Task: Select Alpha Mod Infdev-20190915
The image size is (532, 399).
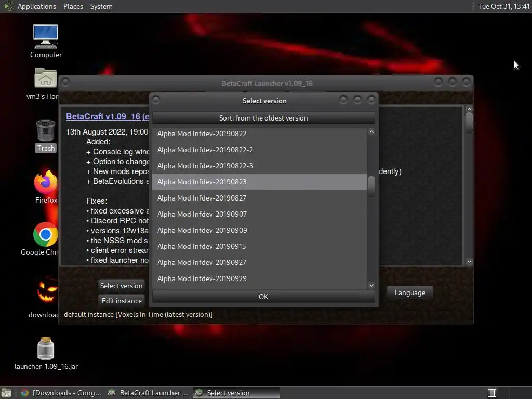Action: [x=260, y=246]
